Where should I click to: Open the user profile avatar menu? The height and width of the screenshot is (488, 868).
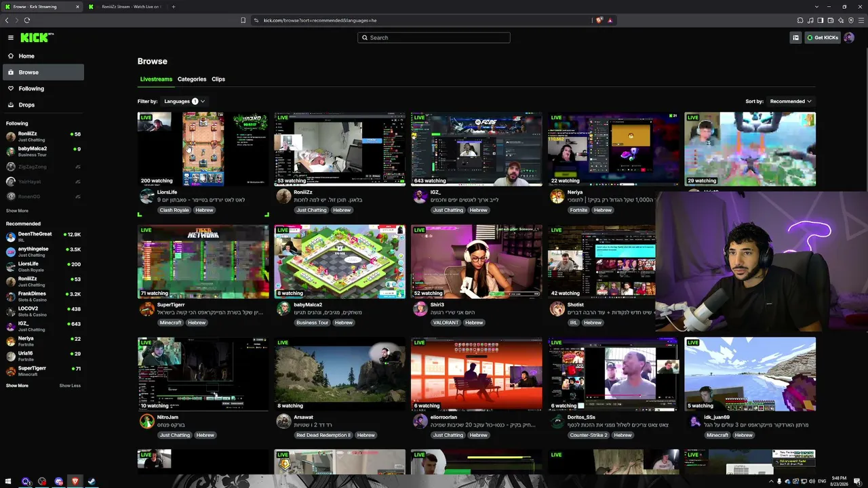(x=849, y=38)
